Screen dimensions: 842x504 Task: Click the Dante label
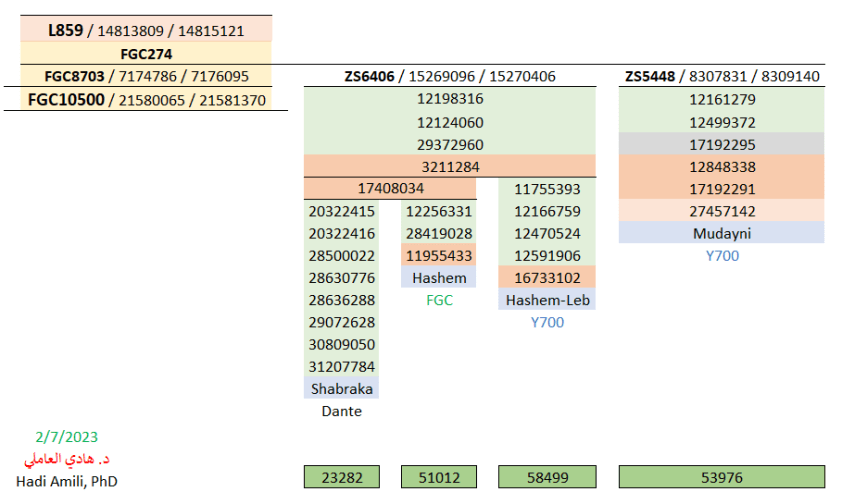coord(341,411)
